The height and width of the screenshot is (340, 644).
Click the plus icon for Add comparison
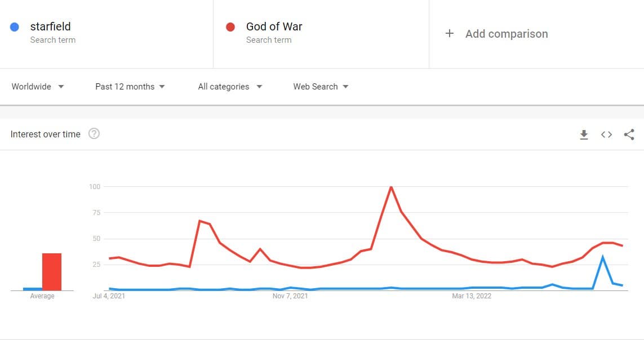point(449,34)
